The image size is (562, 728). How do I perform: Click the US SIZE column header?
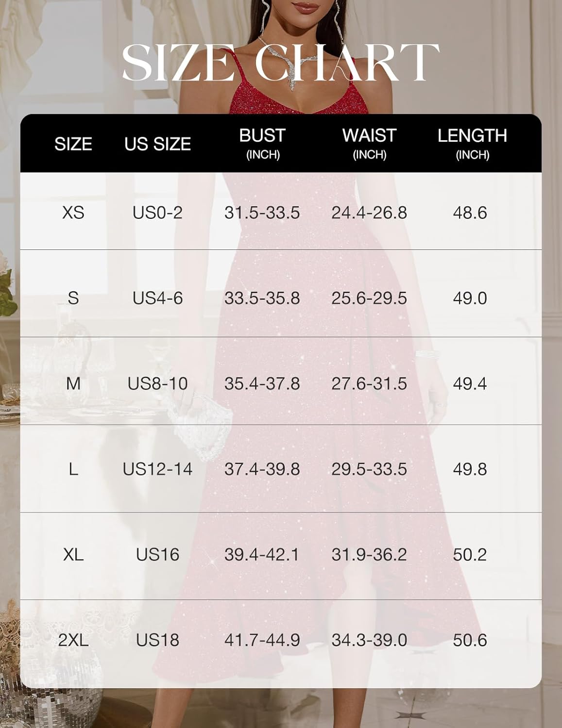click(157, 144)
